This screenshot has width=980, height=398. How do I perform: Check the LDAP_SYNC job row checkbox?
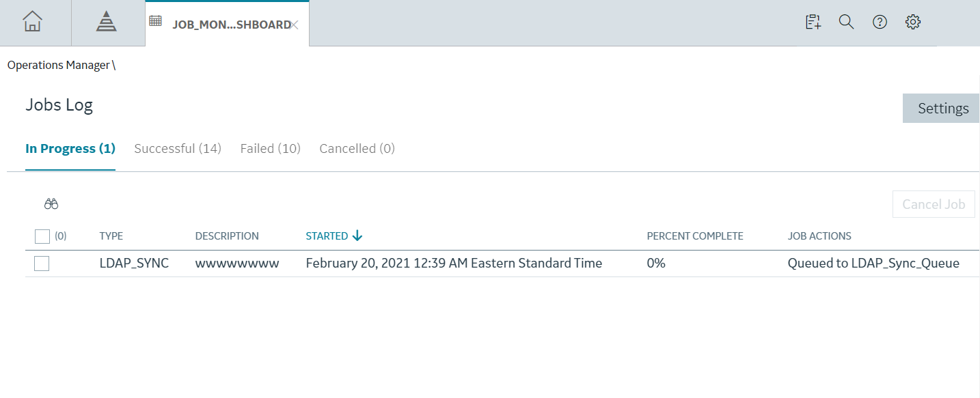click(x=42, y=264)
